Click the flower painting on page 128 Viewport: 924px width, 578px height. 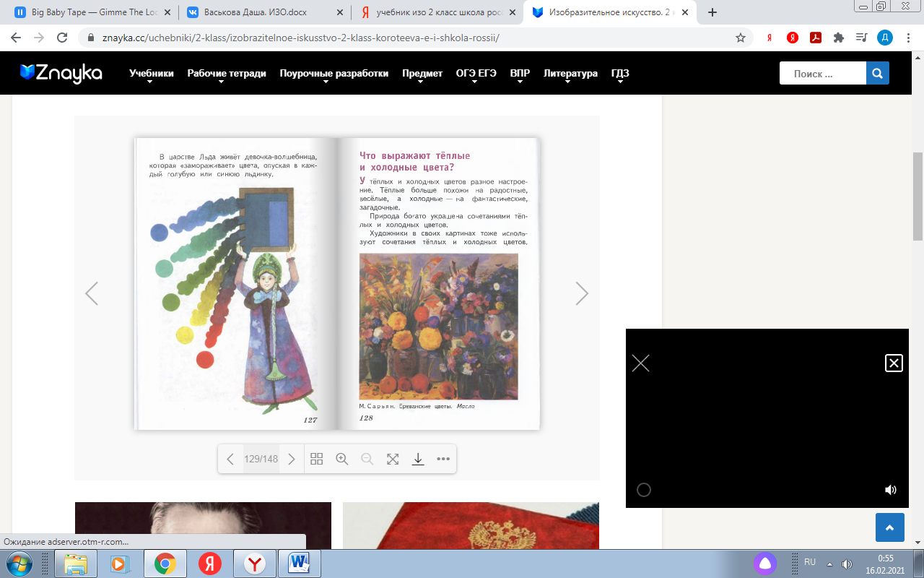pos(438,326)
